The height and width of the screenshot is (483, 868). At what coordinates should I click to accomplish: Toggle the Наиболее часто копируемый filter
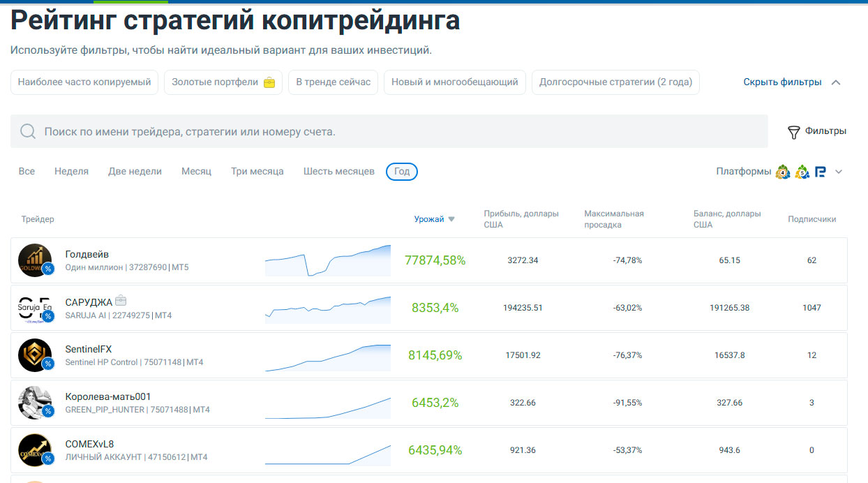[x=84, y=82]
